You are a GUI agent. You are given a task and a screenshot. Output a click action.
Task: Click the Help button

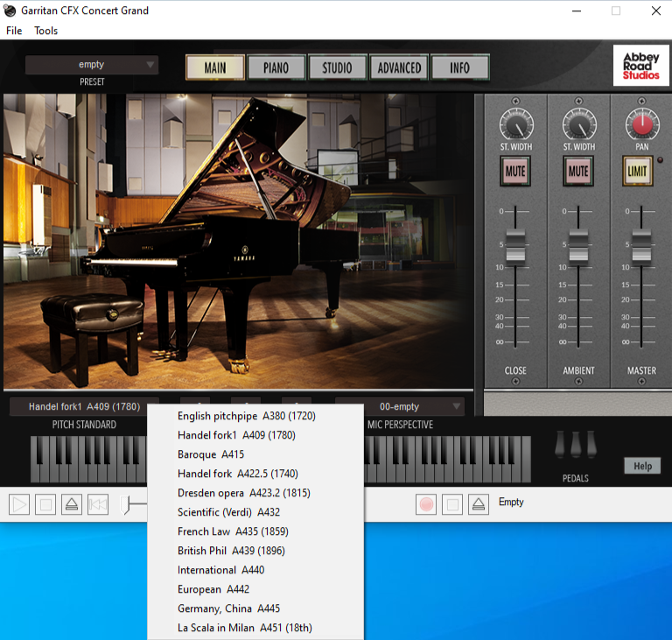pos(643,466)
